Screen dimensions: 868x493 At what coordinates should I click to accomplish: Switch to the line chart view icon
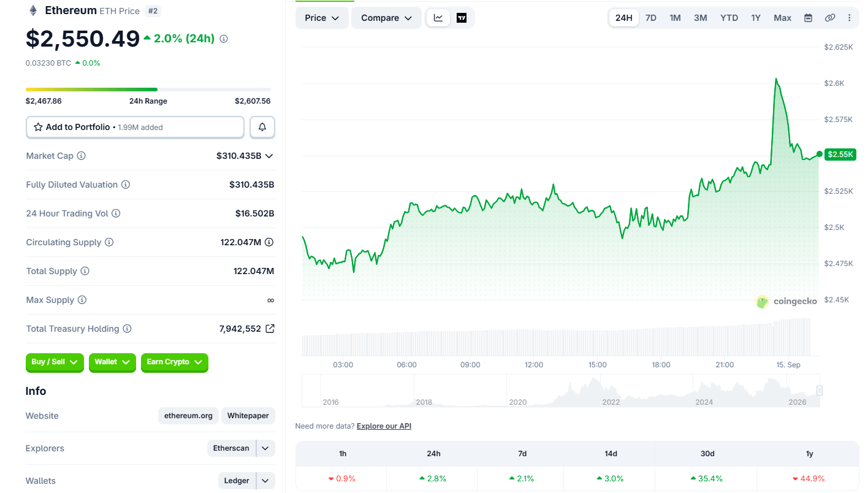(438, 18)
